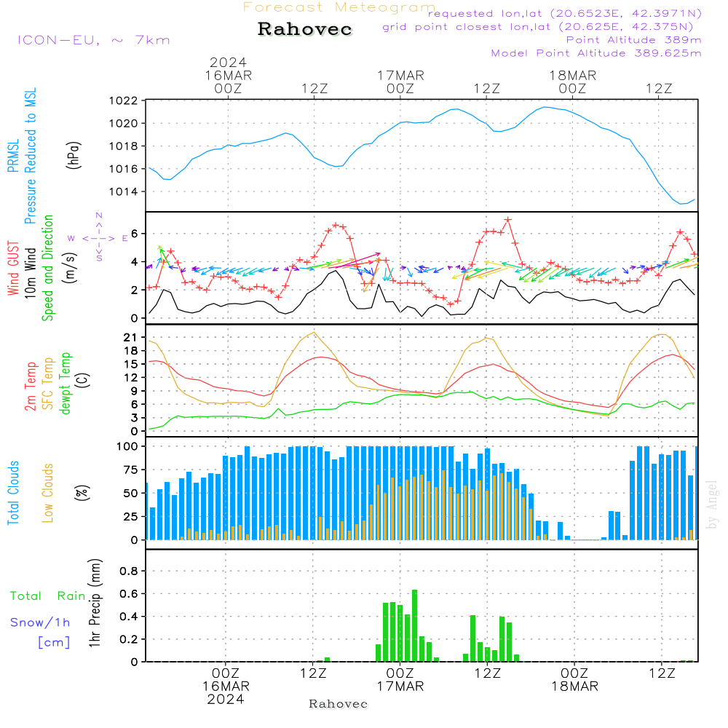Click 'requested lon,lat (20.6523E, 42.3971N)' text

(x=565, y=13)
